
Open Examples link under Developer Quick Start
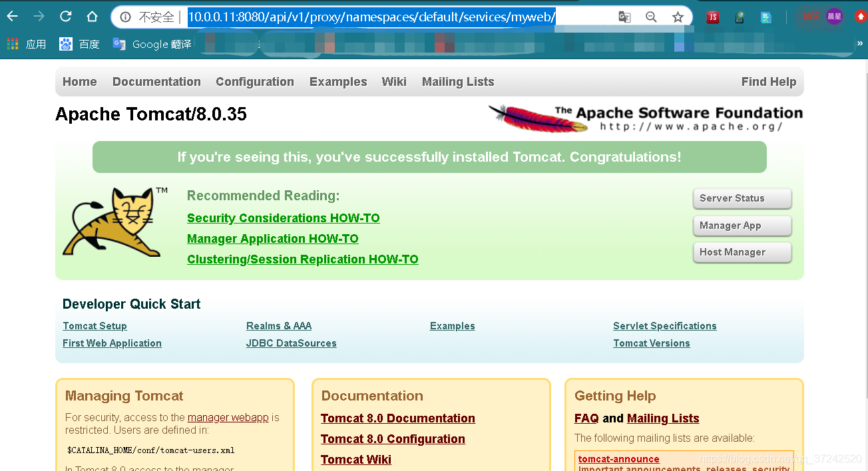[453, 326]
